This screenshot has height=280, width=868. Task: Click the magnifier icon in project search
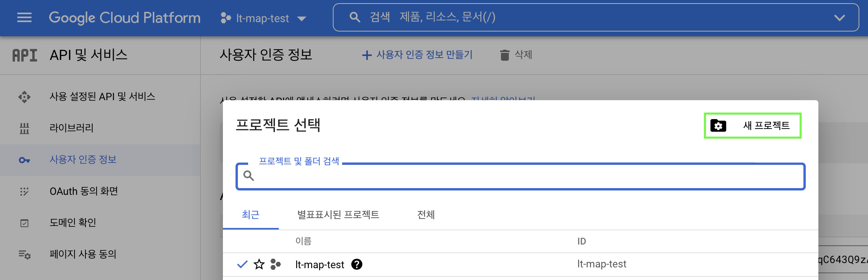249,175
